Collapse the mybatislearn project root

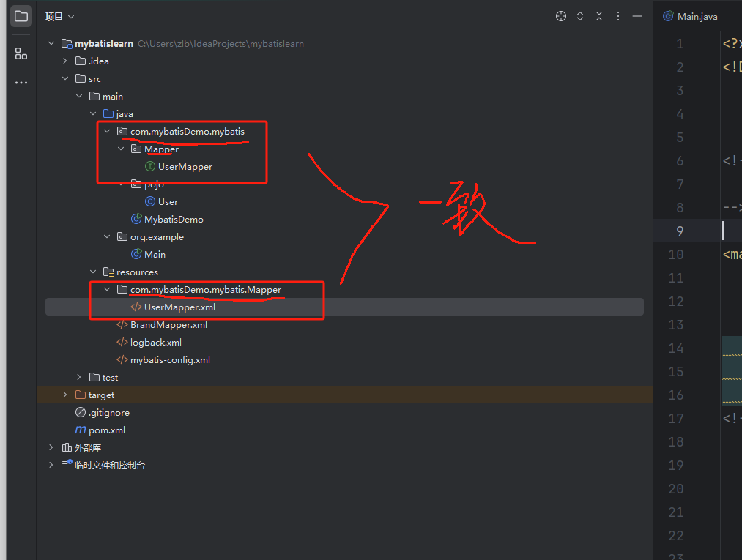click(x=51, y=43)
